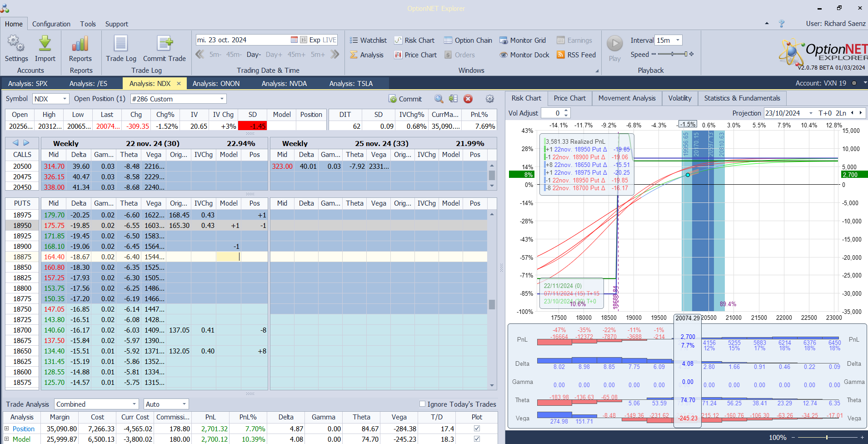Open the Trade Log
Screen dimensions: 868x444
(121, 49)
